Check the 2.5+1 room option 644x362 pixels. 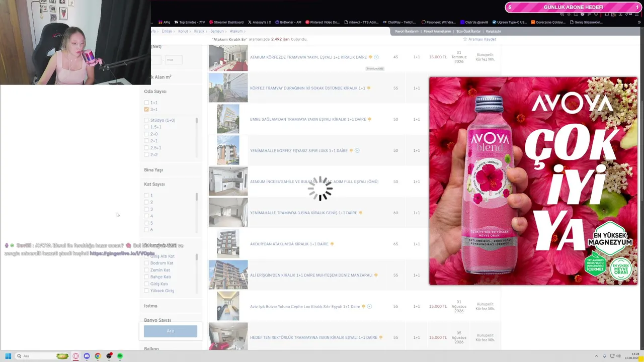point(146,148)
